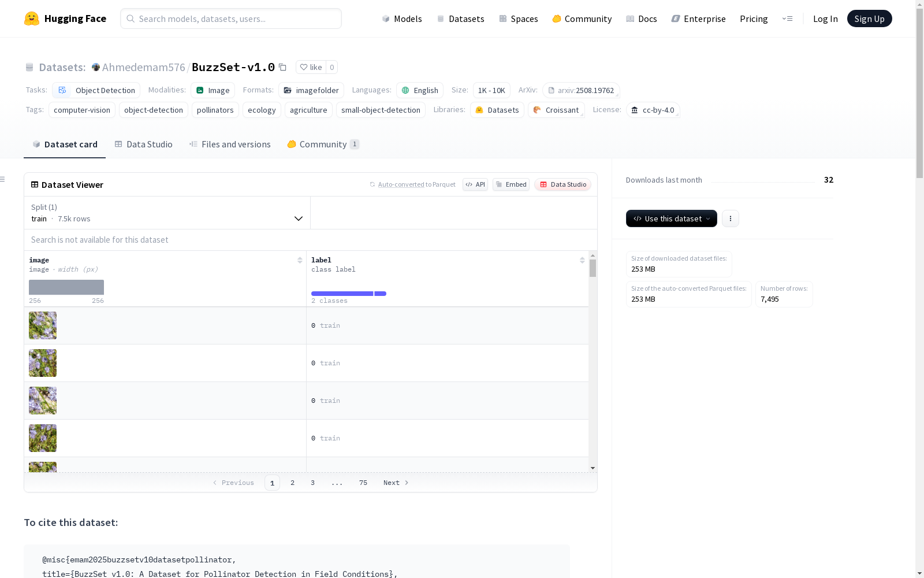Select the Object Detection task tag
The image size is (924, 578).
coord(96,90)
